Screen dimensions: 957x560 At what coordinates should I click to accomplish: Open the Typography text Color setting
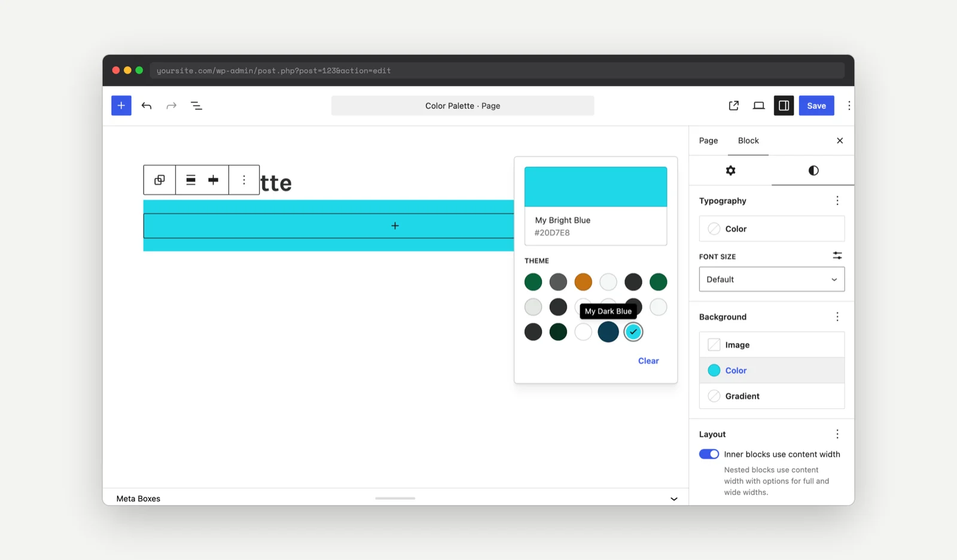click(x=772, y=229)
